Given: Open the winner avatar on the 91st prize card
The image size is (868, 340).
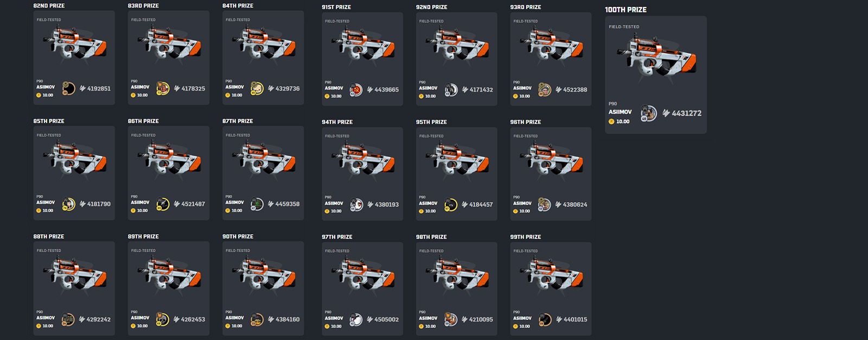Looking at the screenshot, I should pyautogui.click(x=356, y=90).
